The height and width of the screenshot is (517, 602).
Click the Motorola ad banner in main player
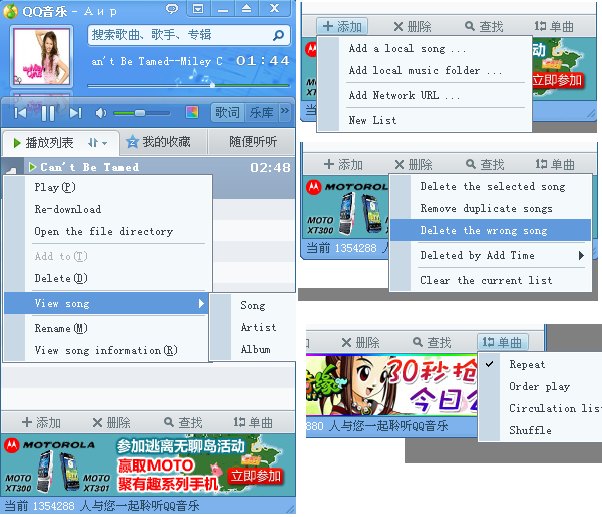[148, 465]
